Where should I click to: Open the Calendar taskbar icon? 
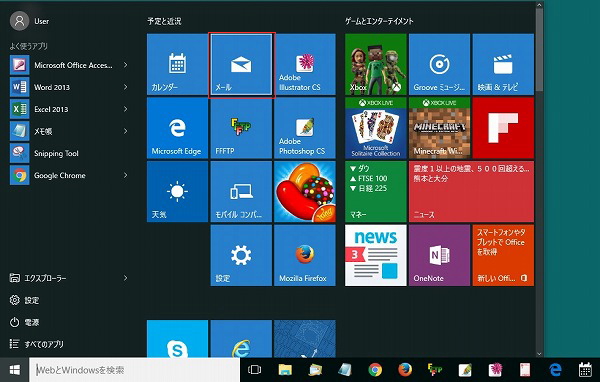point(585,370)
